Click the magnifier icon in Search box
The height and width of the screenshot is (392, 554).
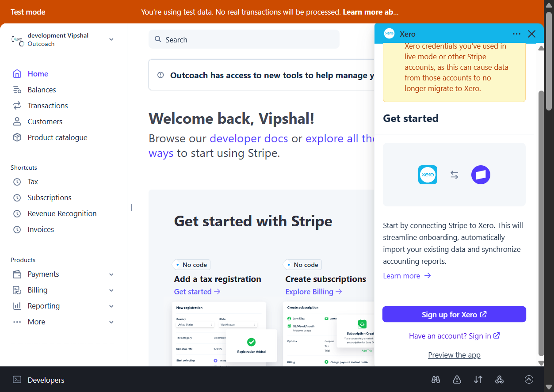(158, 39)
